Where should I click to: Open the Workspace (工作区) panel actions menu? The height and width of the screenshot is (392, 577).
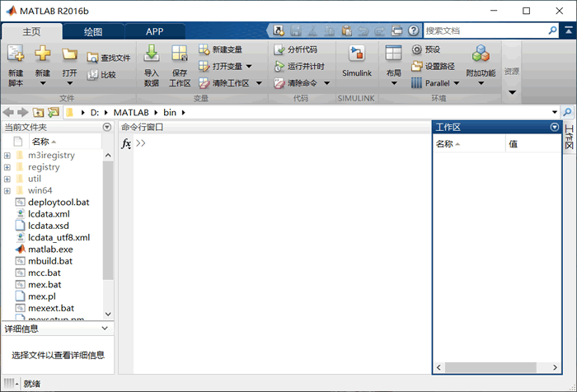[555, 127]
